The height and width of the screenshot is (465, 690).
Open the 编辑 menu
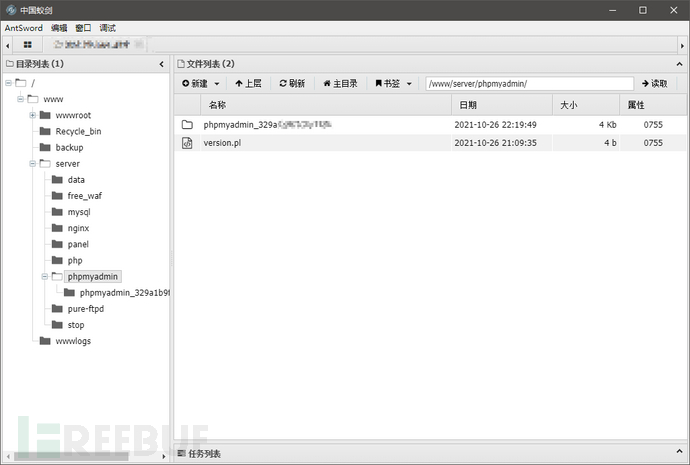[x=59, y=28]
